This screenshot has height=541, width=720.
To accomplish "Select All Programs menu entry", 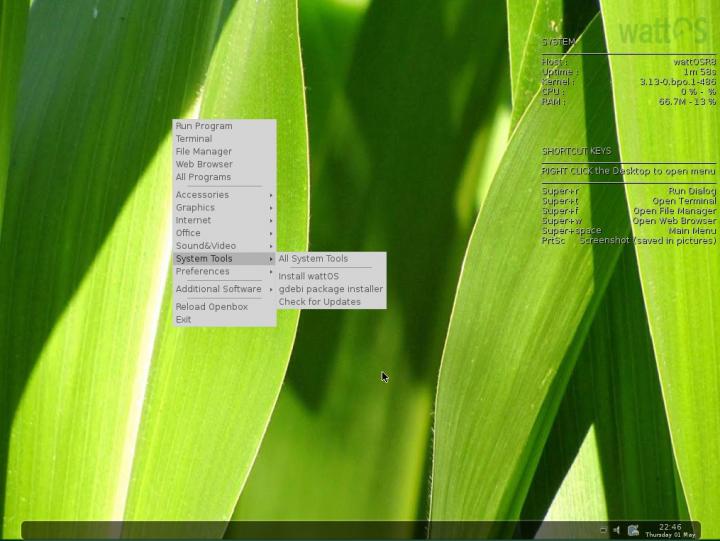I will 203,177.
